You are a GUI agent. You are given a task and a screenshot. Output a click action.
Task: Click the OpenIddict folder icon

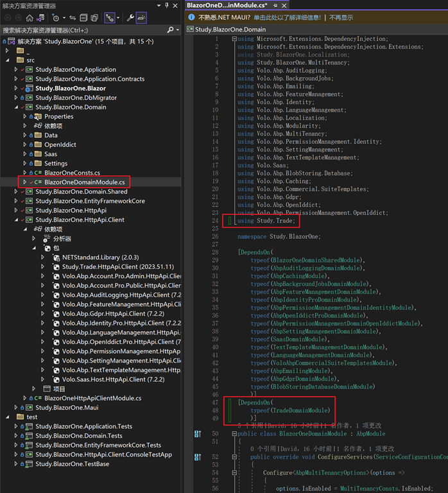38,144
